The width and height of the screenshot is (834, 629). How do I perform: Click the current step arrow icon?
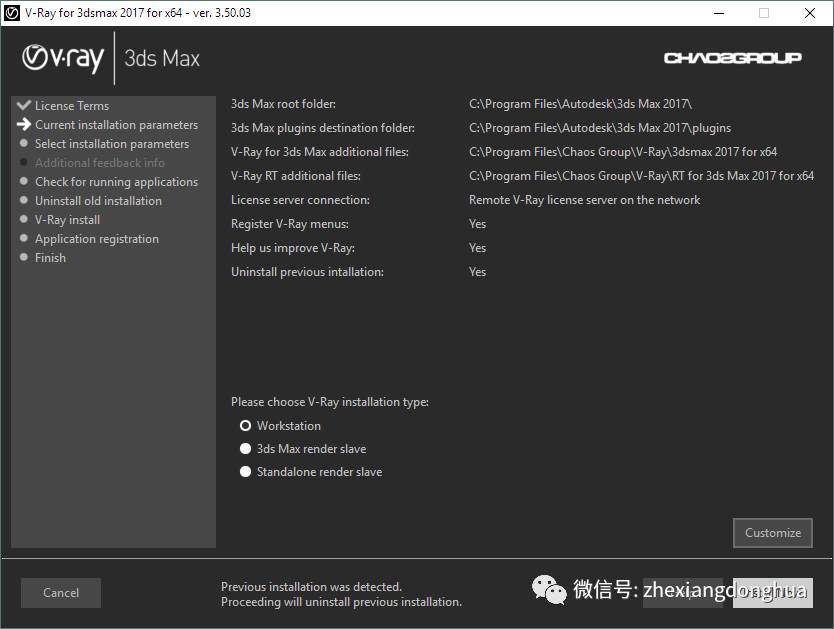click(x=23, y=124)
